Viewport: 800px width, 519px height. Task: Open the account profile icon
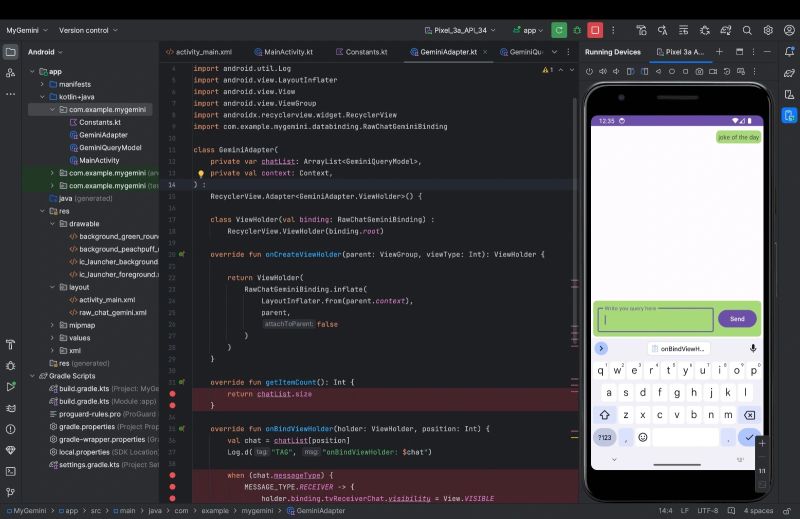coord(789,30)
